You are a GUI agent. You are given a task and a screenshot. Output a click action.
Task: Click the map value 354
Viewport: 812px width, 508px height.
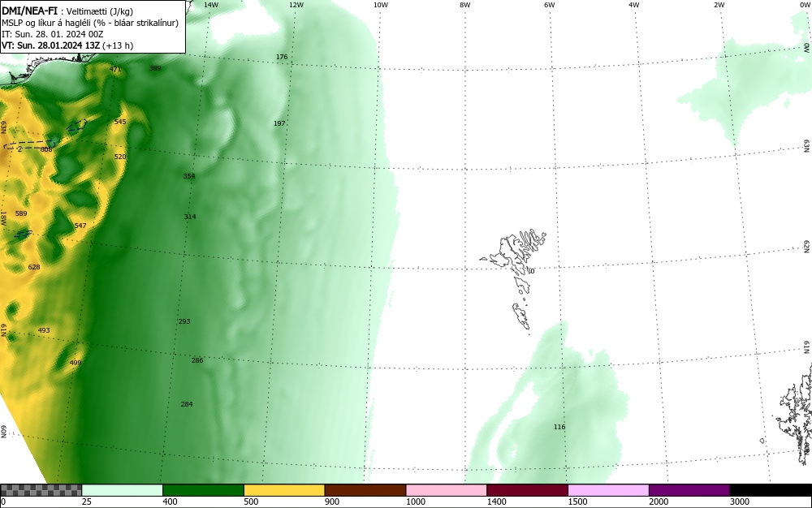(189, 176)
